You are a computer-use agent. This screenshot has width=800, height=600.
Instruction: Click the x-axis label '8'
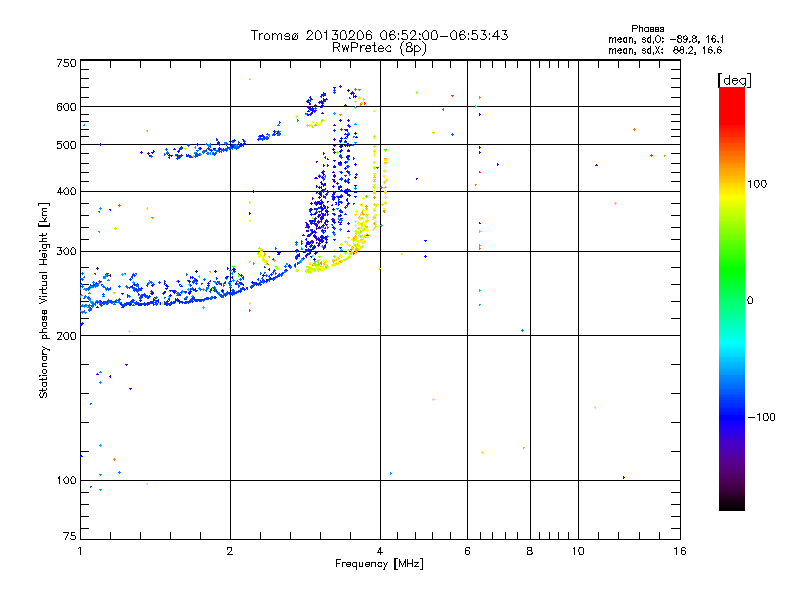(x=530, y=551)
